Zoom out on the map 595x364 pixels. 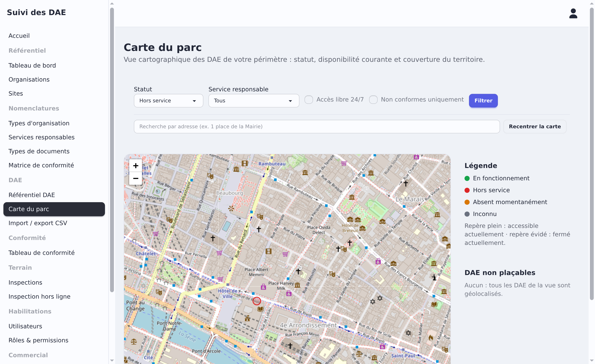pyautogui.click(x=136, y=179)
